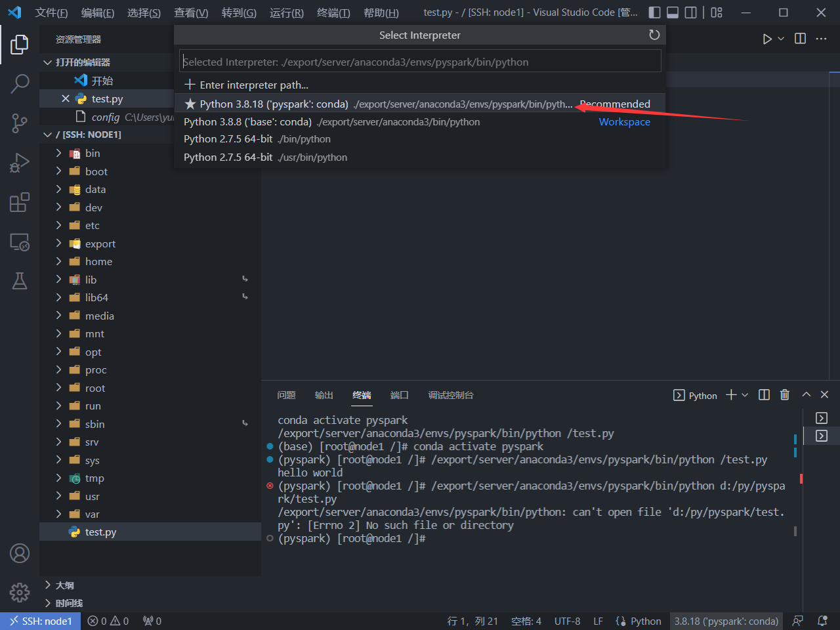The width and height of the screenshot is (840, 630).
Task: Open Source Control view
Action: click(x=20, y=123)
